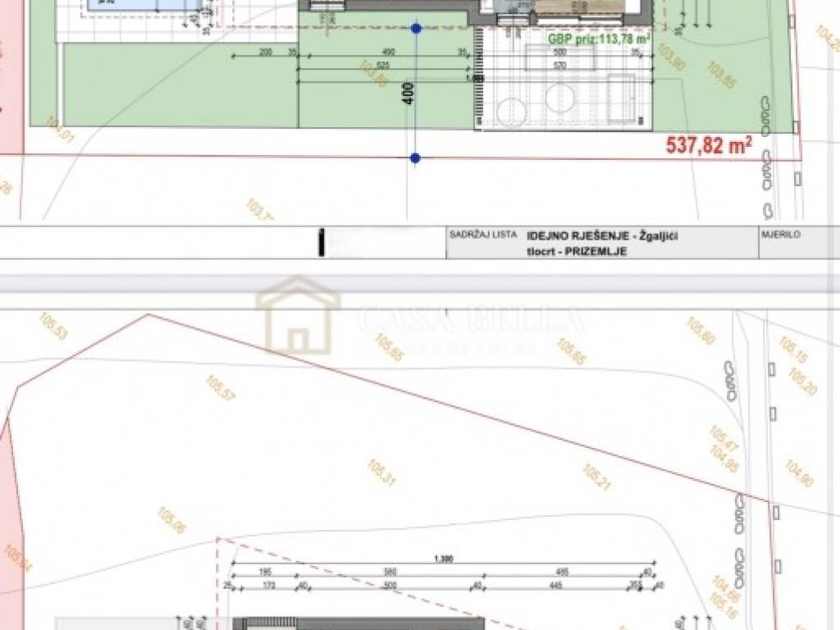Click the tlocrt - PRIZEMLJE subtitle
This screenshot has width=840, height=630.
[577, 251]
